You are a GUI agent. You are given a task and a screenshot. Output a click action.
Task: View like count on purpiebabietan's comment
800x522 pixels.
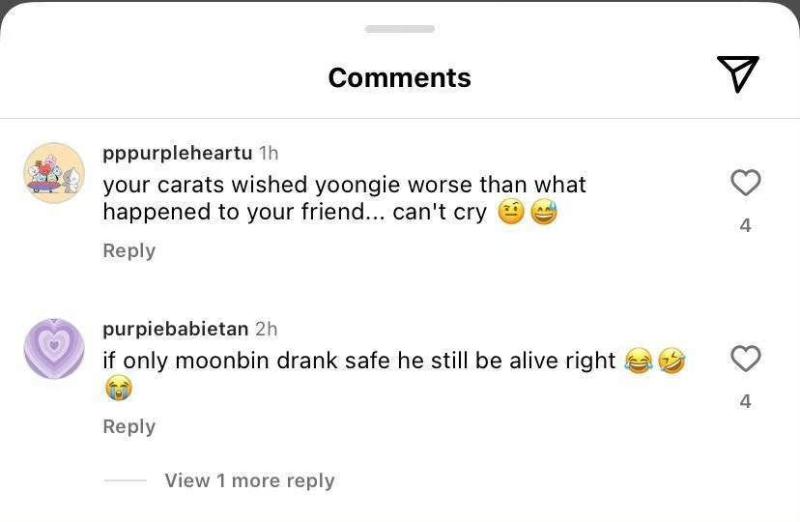pos(745,402)
